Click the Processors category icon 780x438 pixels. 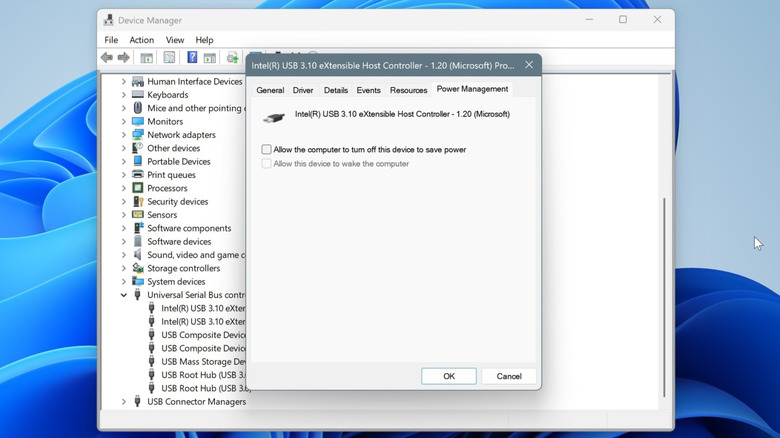point(138,188)
